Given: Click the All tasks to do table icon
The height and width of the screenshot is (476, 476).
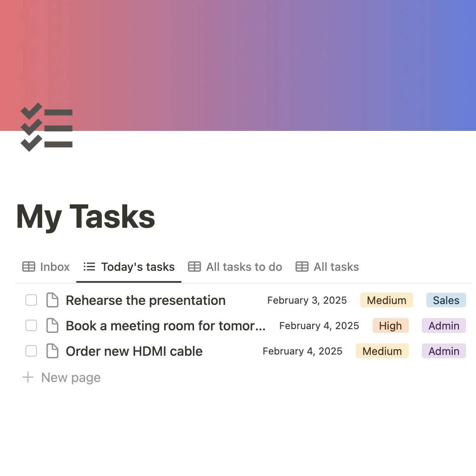Looking at the screenshot, I should tap(195, 267).
